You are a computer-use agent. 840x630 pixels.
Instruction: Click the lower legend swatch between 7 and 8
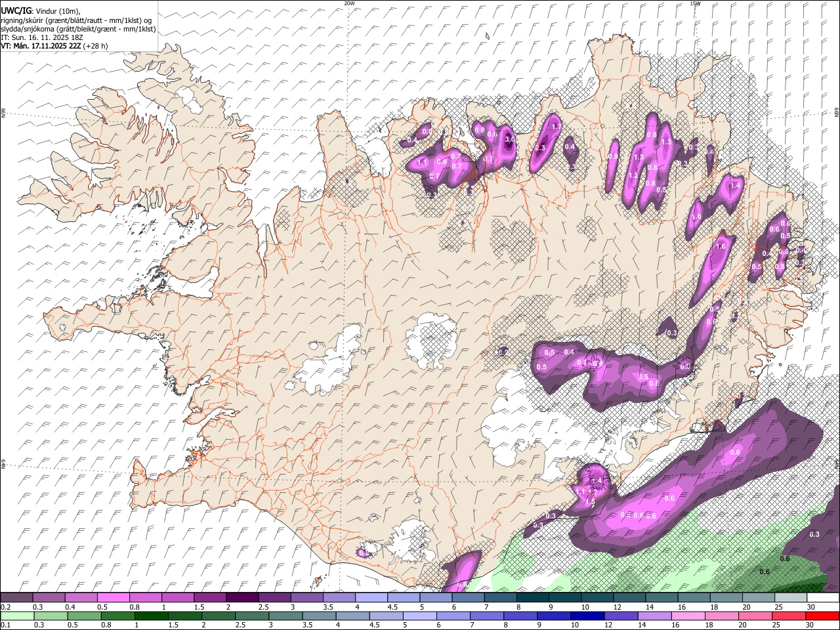pyautogui.click(x=487, y=616)
